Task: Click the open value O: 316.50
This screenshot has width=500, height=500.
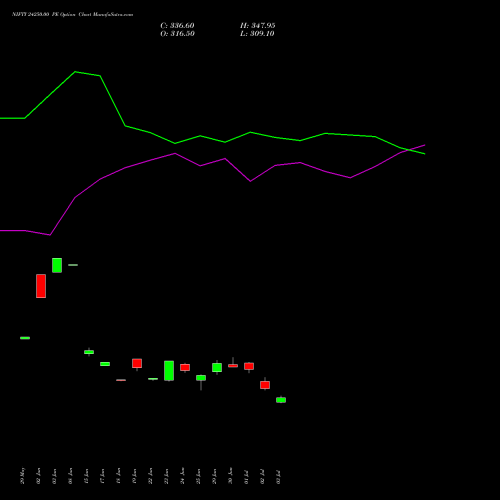Action: (x=177, y=34)
